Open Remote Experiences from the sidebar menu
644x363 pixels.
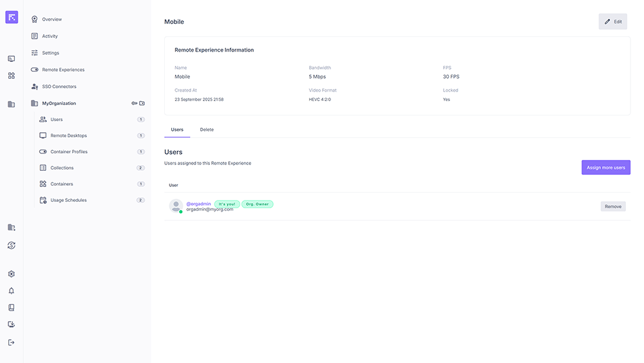[x=63, y=70]
